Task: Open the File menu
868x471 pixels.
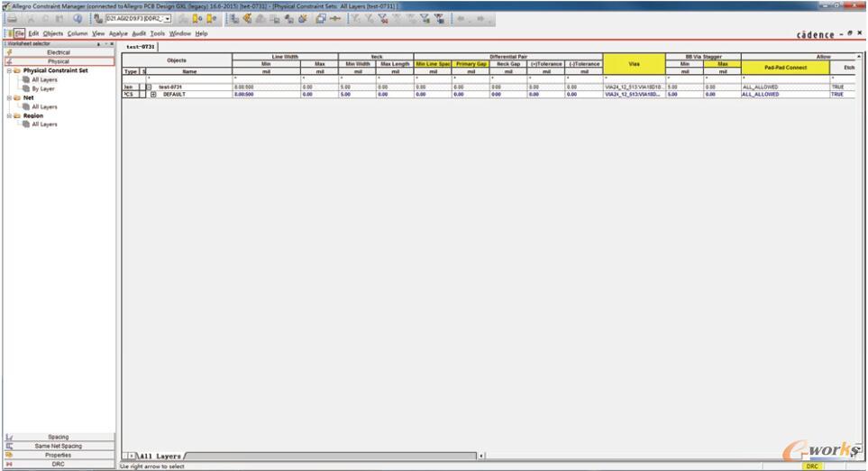Action: pos(19,33)
